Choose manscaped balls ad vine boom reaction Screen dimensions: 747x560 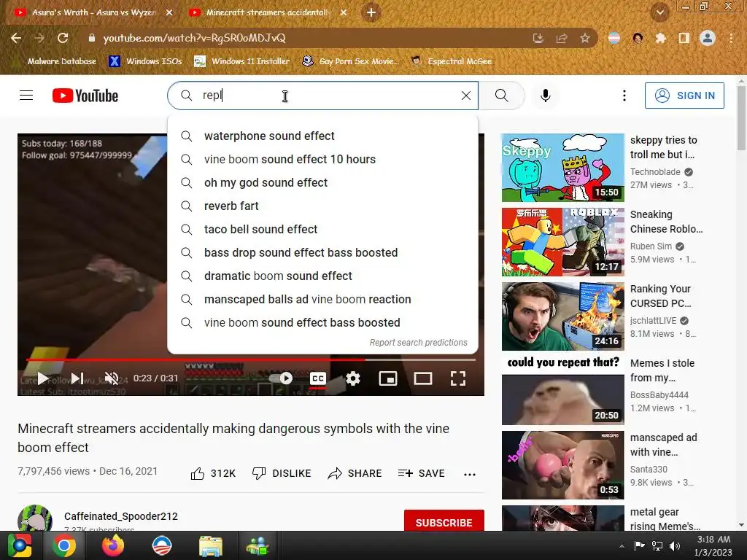[322, 300]
